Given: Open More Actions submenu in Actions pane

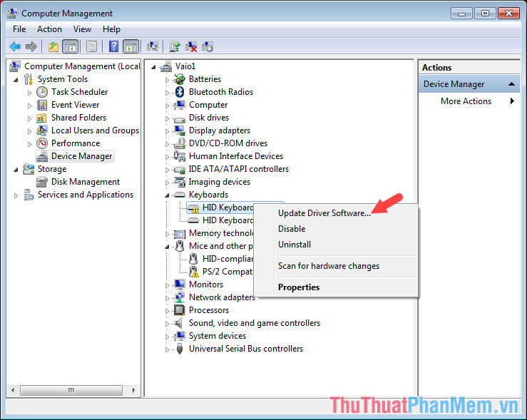Looking at the screenshot, I should [469, 101].
